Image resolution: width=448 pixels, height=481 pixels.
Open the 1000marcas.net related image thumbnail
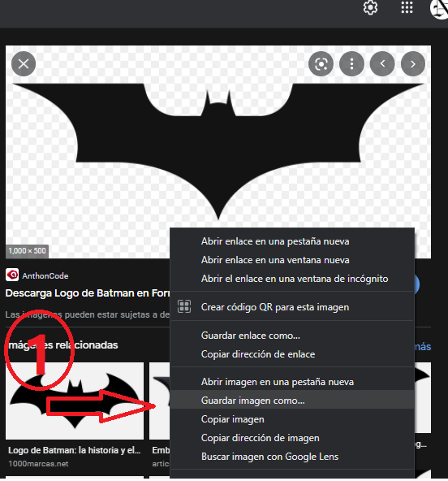pos(75,401)
